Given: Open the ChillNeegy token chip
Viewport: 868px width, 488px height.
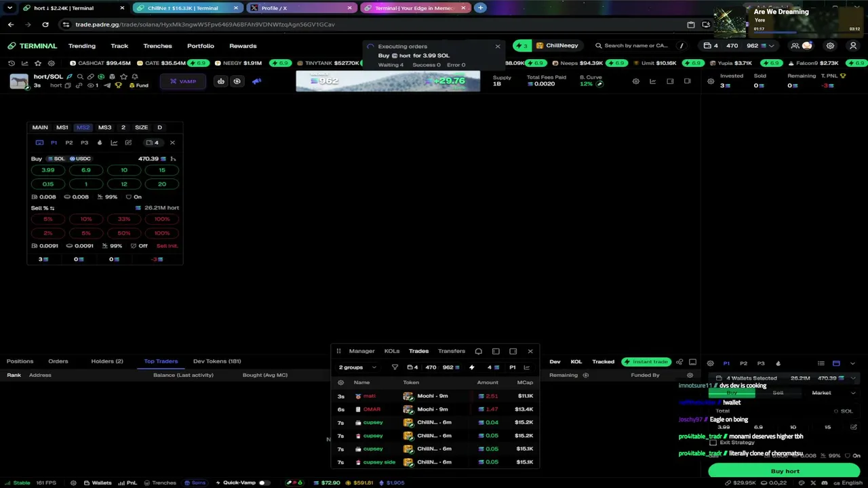Looking at the screenshot, I should pyautogui.click(x=557, y=46).
